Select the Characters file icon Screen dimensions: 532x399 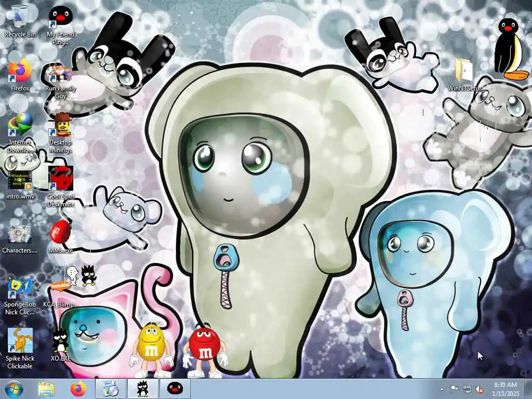20,239
